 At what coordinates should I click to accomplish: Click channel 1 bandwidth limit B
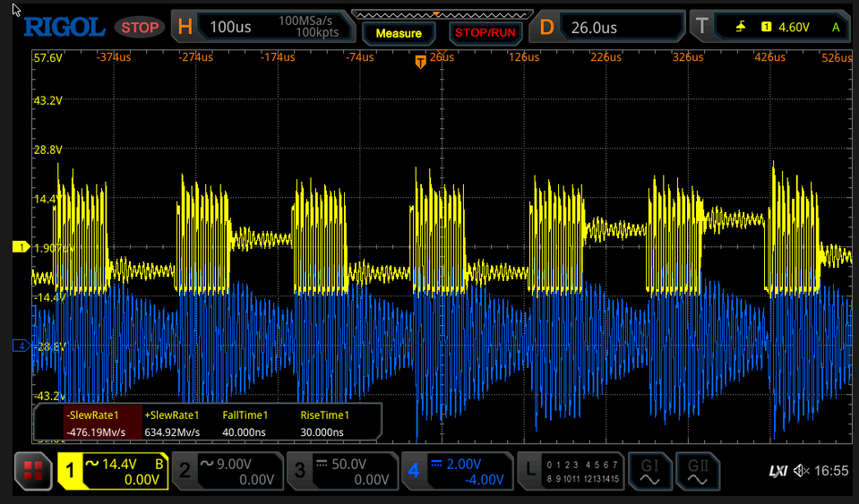[x=159, y=464]
